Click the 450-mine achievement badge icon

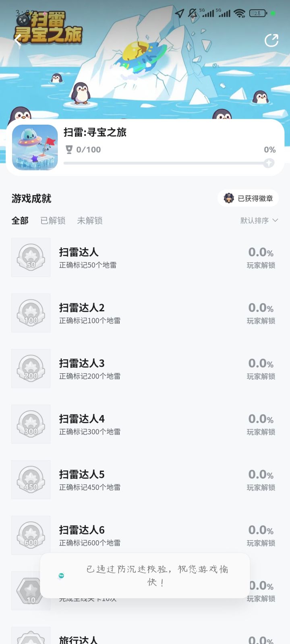coord(31,479)
